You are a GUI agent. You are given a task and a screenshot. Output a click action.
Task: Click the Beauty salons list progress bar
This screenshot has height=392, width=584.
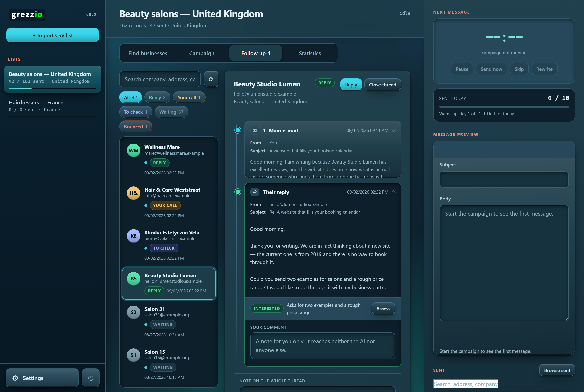52,88
